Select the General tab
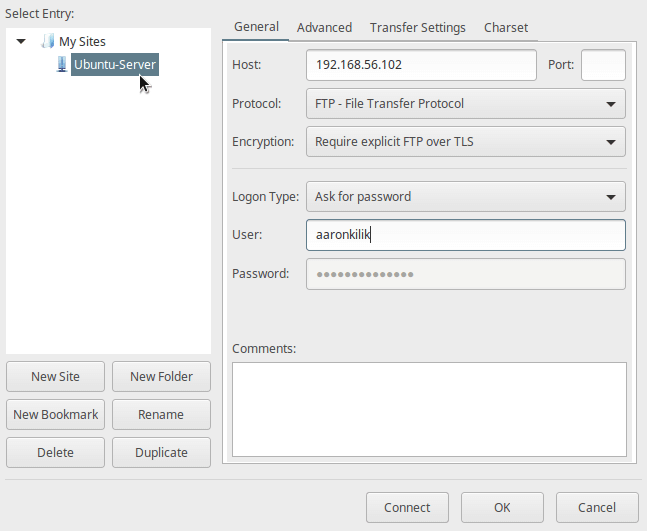 256,27
